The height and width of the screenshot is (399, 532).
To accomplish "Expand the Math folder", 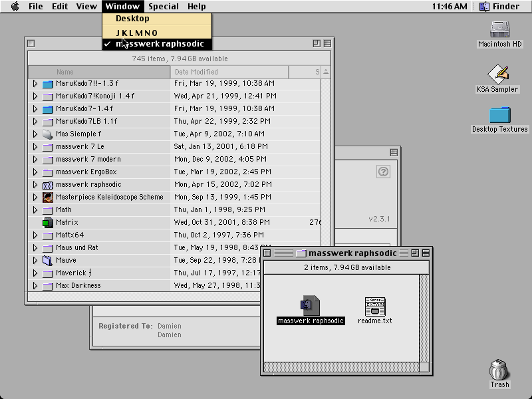I will 35,209.
